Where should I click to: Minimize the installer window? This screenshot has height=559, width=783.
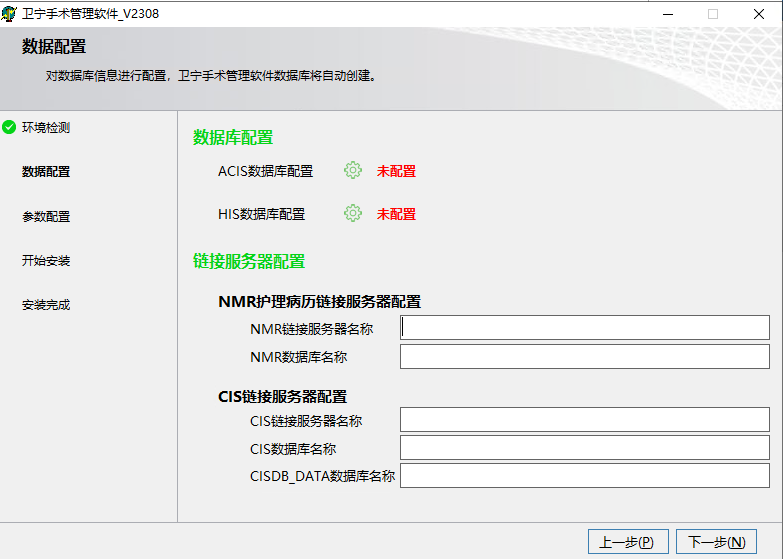tap(668, 14)
